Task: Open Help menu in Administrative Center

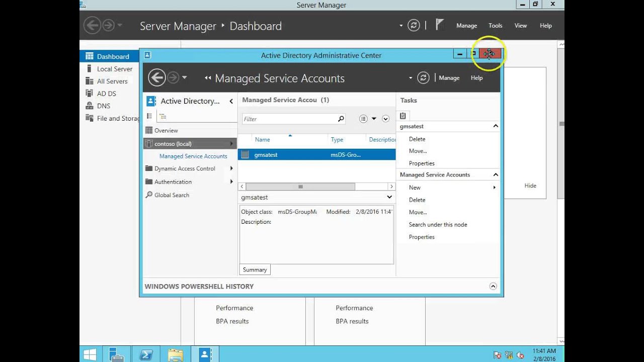Action: (477, 78)
